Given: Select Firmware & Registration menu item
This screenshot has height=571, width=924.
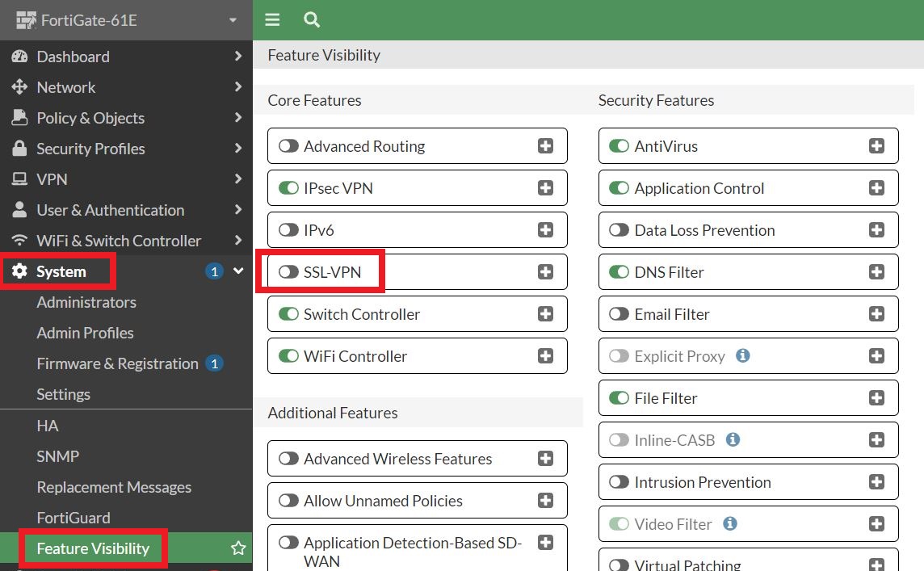Looking at the screenshot, I should (117, 363).
